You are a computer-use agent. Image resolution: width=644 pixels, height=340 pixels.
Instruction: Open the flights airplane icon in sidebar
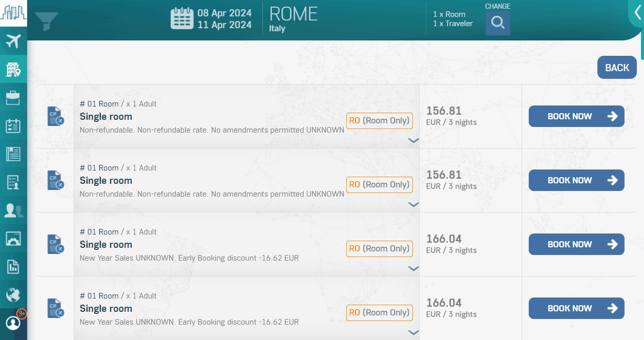(13, 41)
